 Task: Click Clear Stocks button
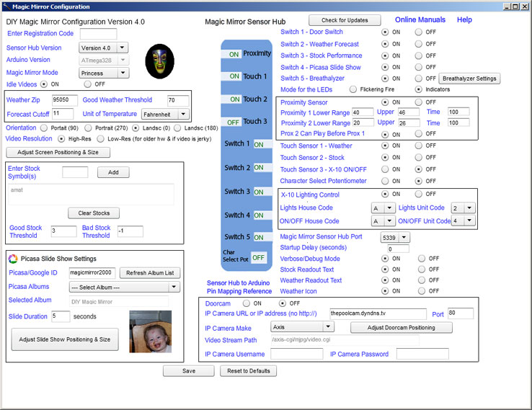click(x=94, y=213)
